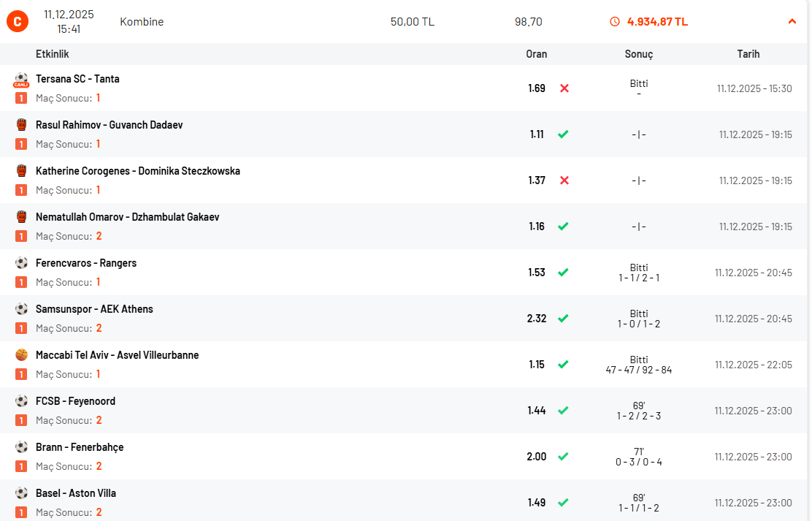The image size is (812, 521).
Task: Open the Tersana SC - Tanta event
Action: tap(77, 79)
